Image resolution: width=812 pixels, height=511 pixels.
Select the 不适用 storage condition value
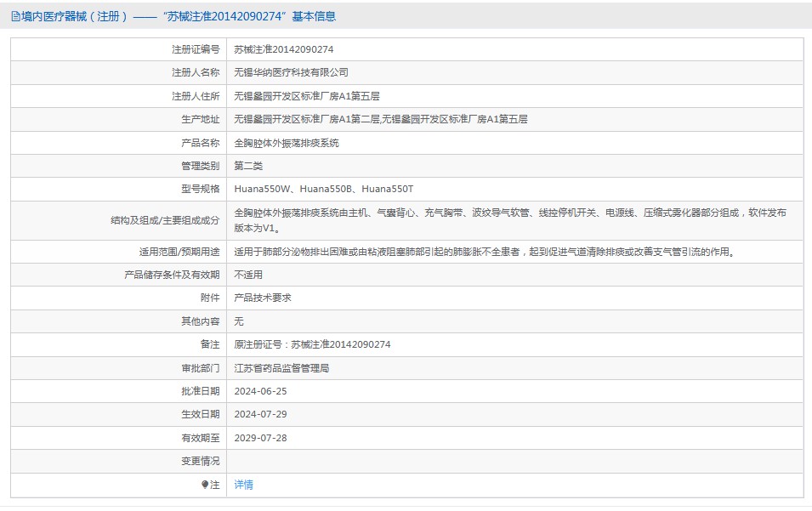pos(248,275)
